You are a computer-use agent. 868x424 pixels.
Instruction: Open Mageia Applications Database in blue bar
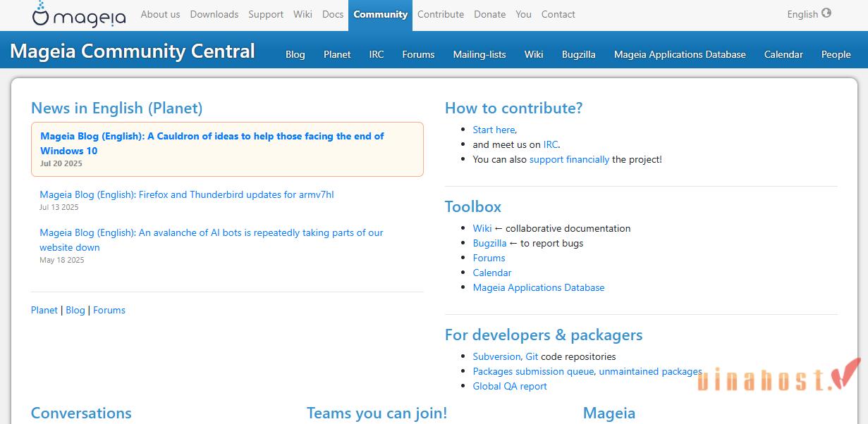pos(680,54)
